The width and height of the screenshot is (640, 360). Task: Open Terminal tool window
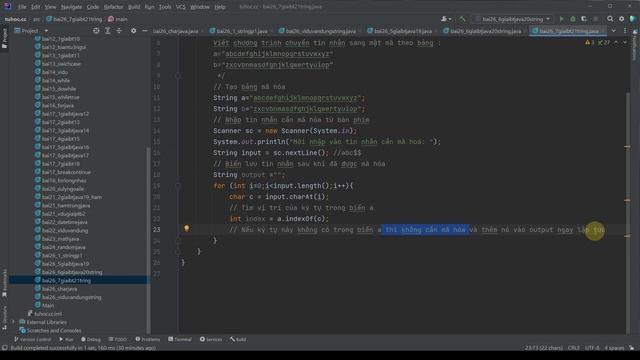pos(180,340)
